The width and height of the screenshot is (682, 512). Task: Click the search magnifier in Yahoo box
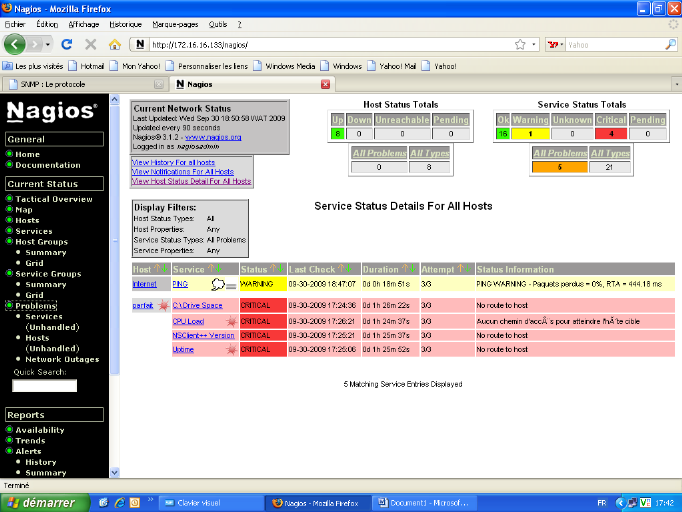click(669, 45)
